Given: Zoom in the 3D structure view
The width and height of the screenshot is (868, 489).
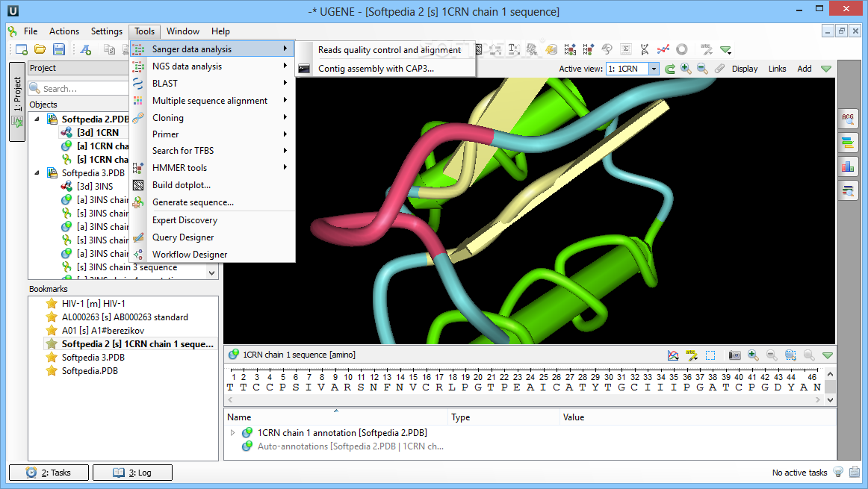Looking at the screenshot, I should click(686, 69).
